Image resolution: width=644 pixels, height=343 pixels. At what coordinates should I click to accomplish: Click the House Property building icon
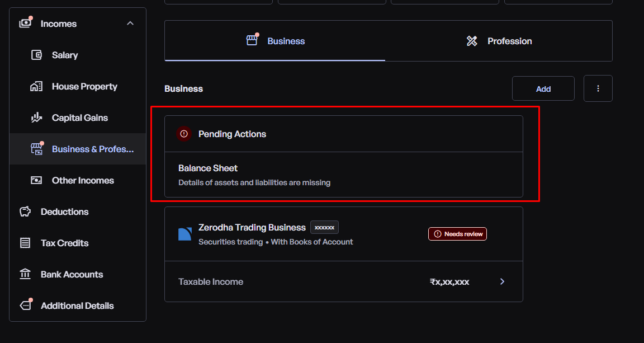pyautogui.click(x=36, y=86)
